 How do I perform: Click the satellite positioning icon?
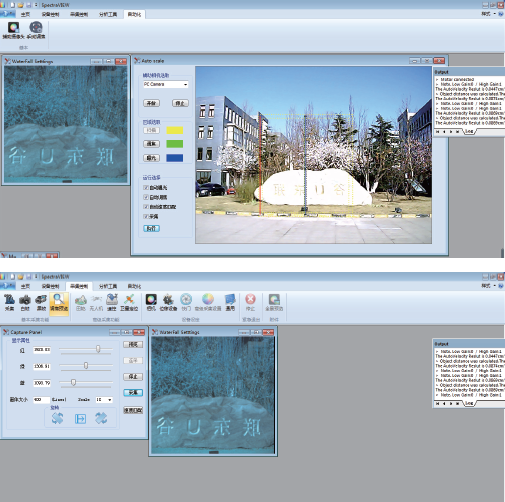(129, 302)
